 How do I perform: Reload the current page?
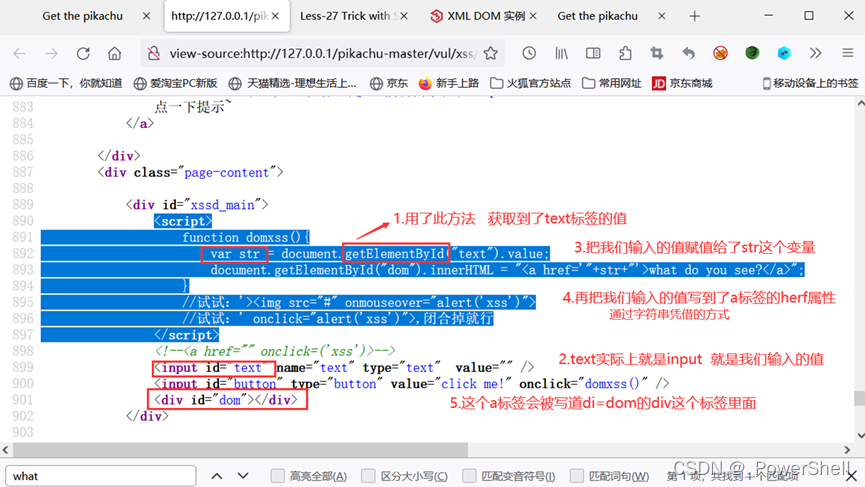tap(83, 53)
